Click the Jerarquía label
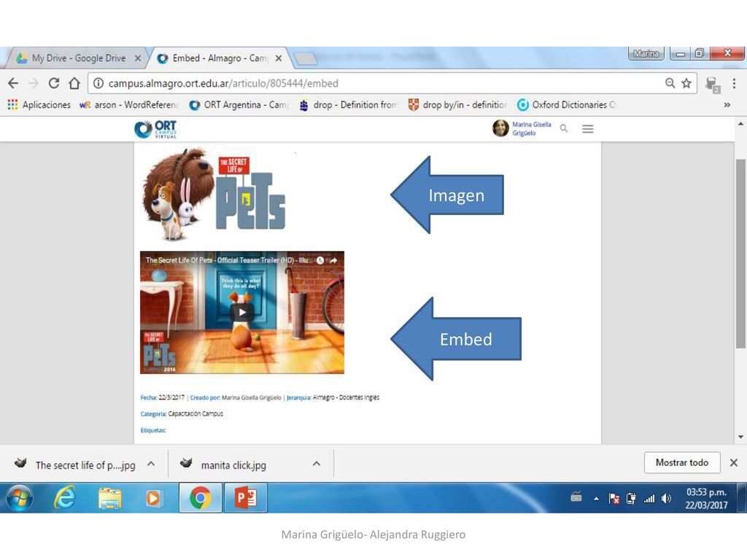This screenshot has height=560, width=747. click(x=298, y=397)
